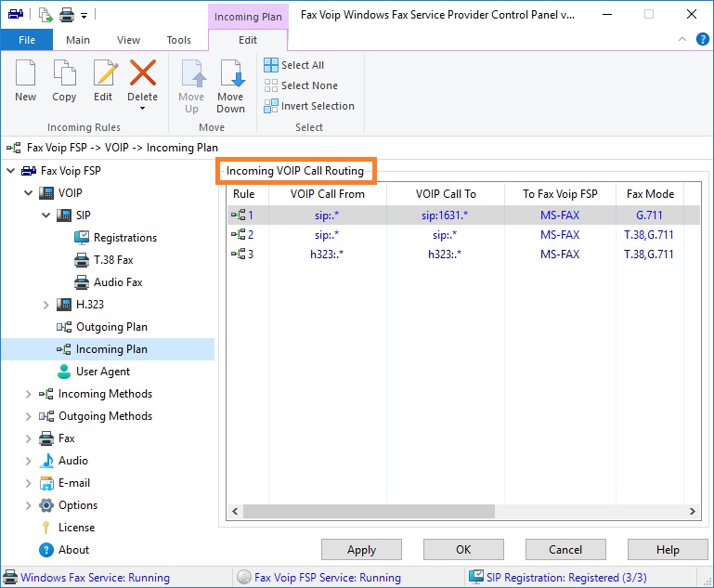714x588 pixels.
Task: Switch to the View ribbon tab
Action: (x=128, y=40)
